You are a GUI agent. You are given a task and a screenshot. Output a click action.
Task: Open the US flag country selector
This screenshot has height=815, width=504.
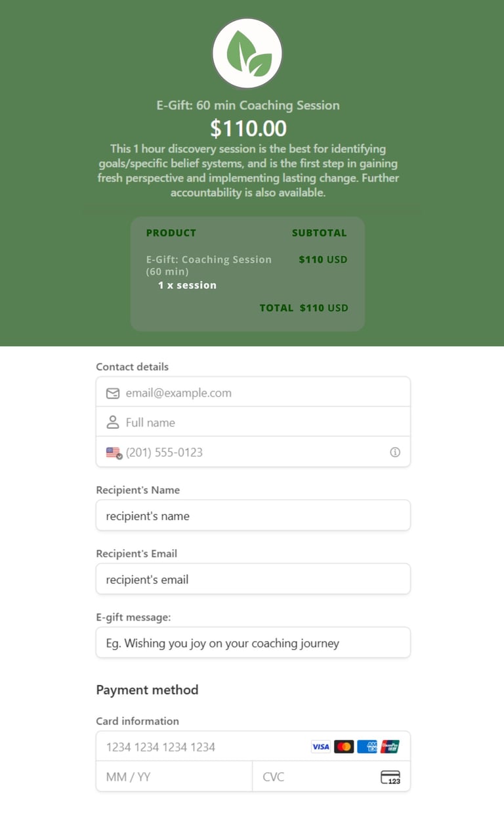[x=114, y=452]
